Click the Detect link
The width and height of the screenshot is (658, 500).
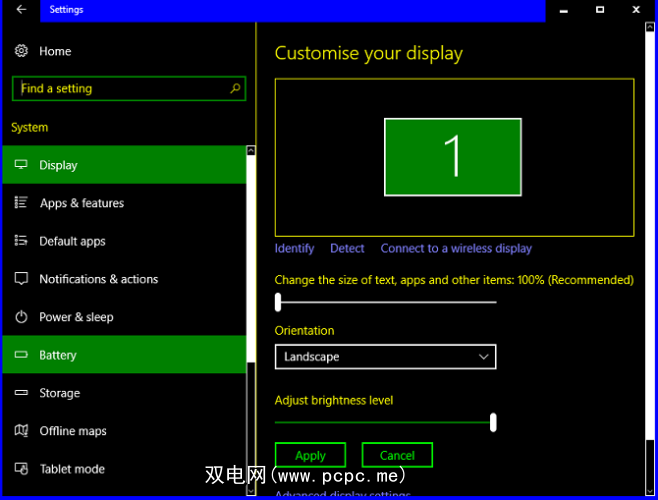[347, 248]
